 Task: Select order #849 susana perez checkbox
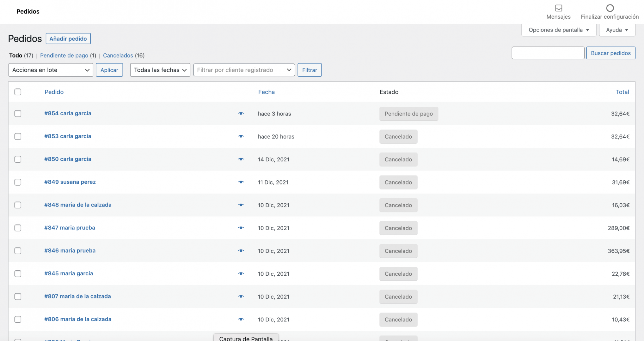(x=18, y=182)
